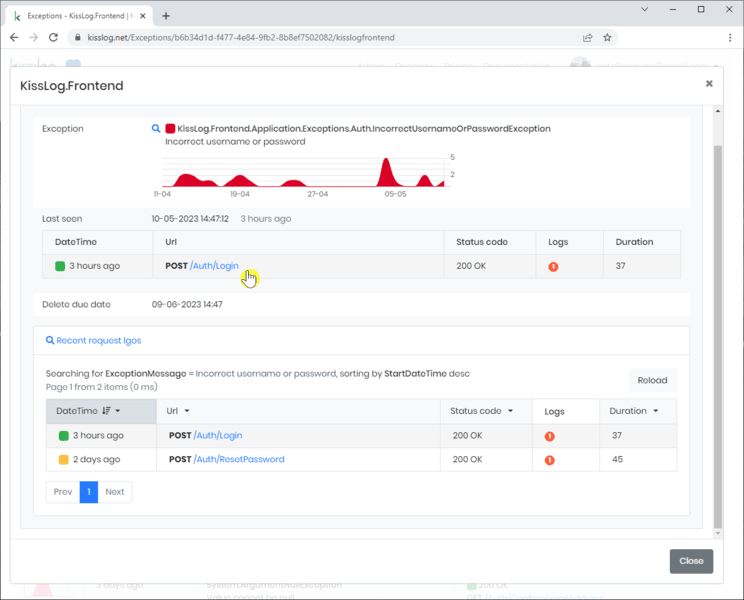Expand the Duration column dropdown

(x=656, y=411)
